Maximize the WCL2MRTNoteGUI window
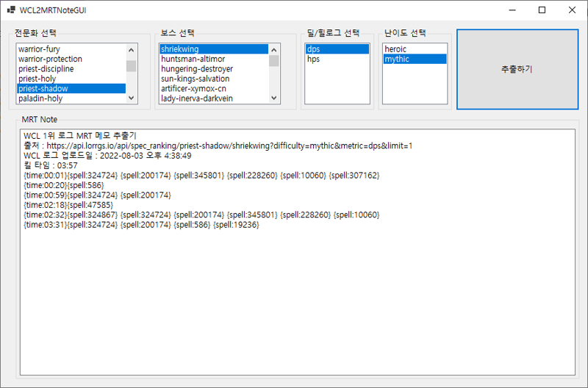588x388 pixels. tap(542, 10)
